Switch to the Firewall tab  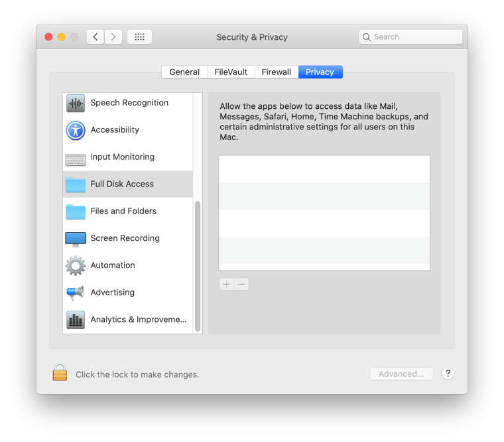point(276,72)
